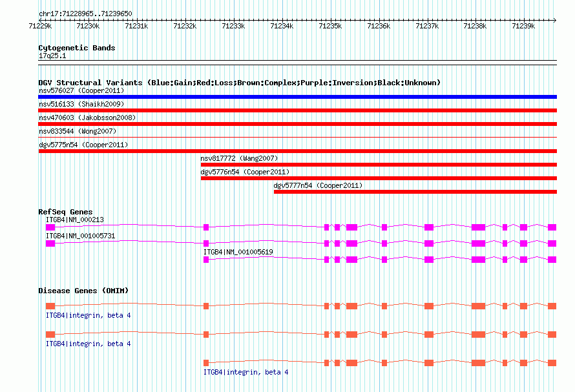
Task: Click the nsv833544 (Wong2007) variant label
Action: click(78, 131)
